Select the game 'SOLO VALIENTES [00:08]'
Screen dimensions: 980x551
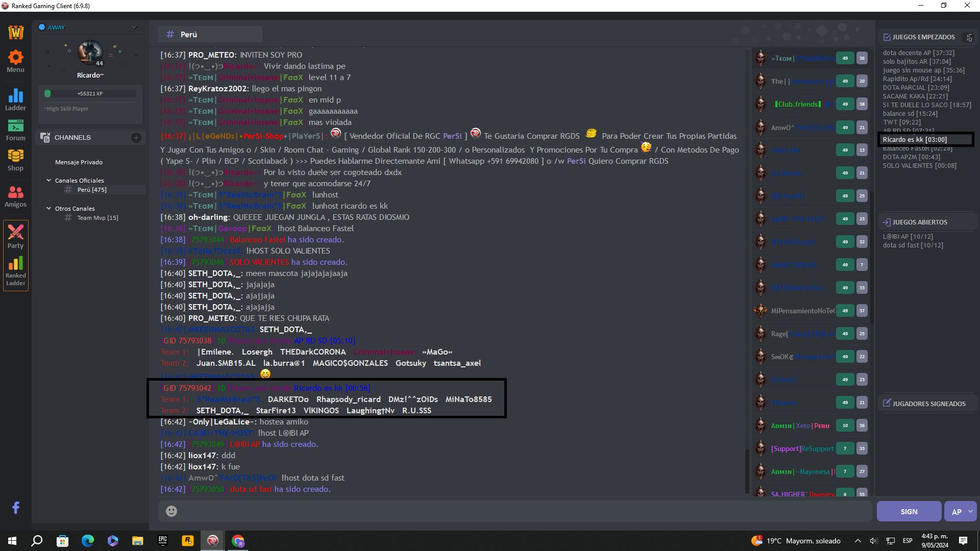[919, 165]
